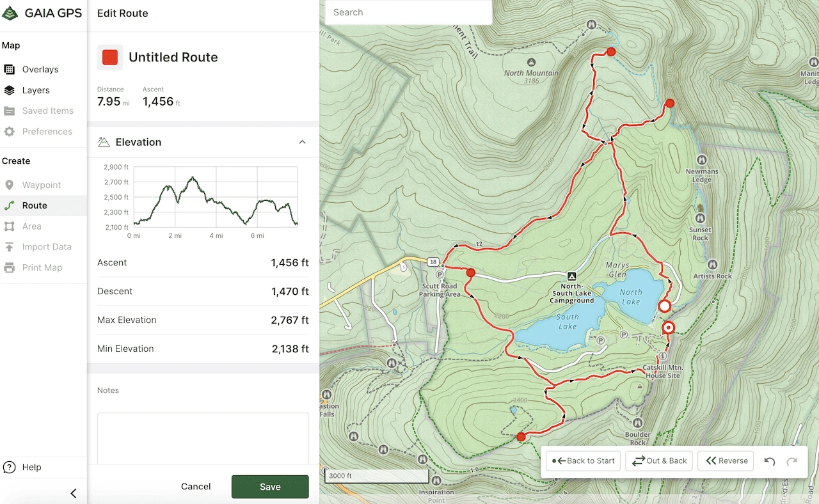Click the Cancel button
The width and height of the screenshot is (819, 504).
[196, 487]
